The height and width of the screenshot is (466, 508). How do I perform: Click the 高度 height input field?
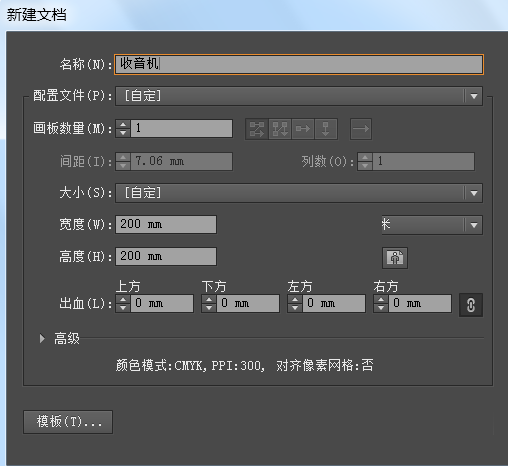tap(166, 256)
